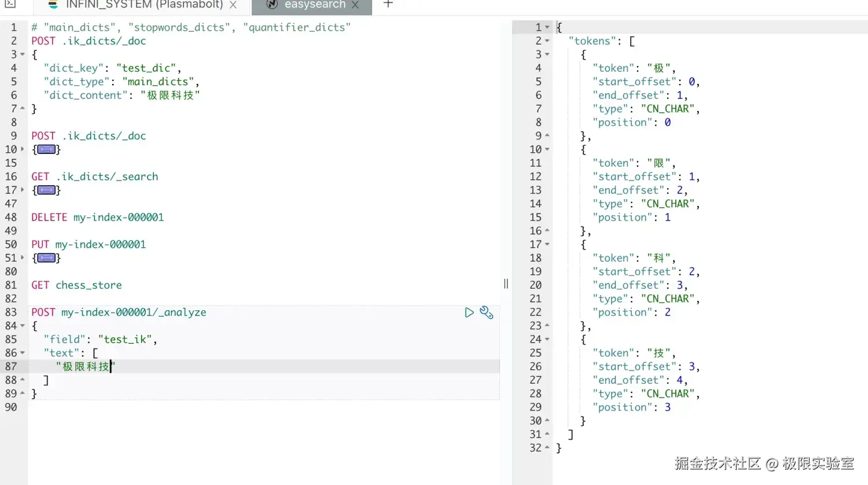Unfold code with arrow at editor line 51
The width and height of the screenshot is (868, 485).
coord(23,258)
